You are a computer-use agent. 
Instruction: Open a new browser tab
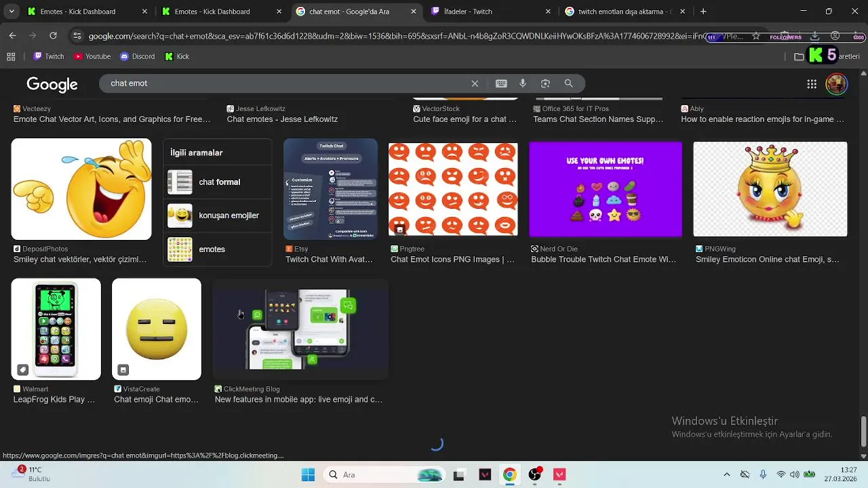click(703, 12)
